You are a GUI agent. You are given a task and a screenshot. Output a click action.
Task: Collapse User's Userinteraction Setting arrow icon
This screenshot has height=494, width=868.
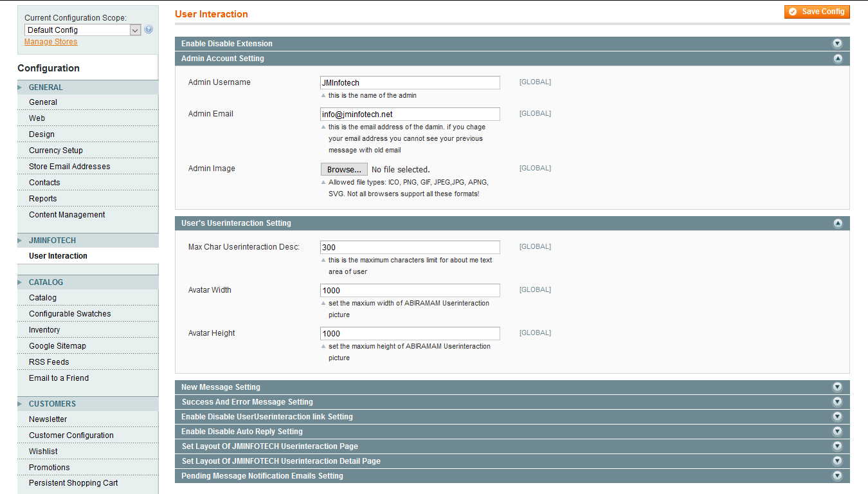click(x=837, y=223)
